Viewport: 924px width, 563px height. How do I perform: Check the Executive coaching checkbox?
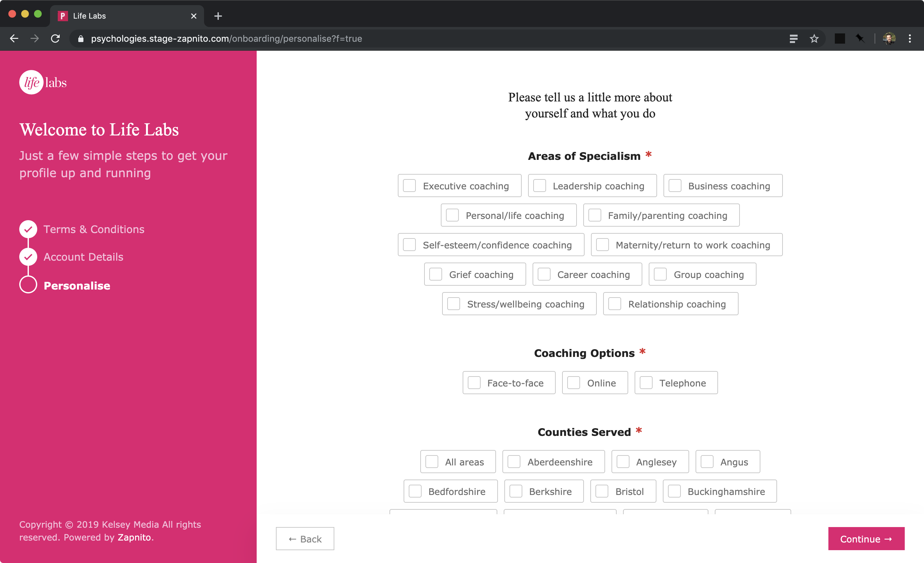pyautogui.click(x=409, y=185)
